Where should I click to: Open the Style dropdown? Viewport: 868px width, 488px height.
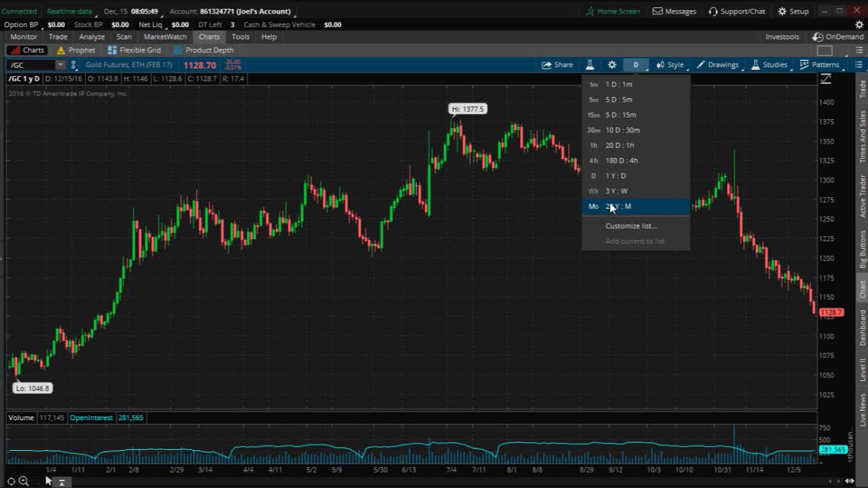[670, 65]
